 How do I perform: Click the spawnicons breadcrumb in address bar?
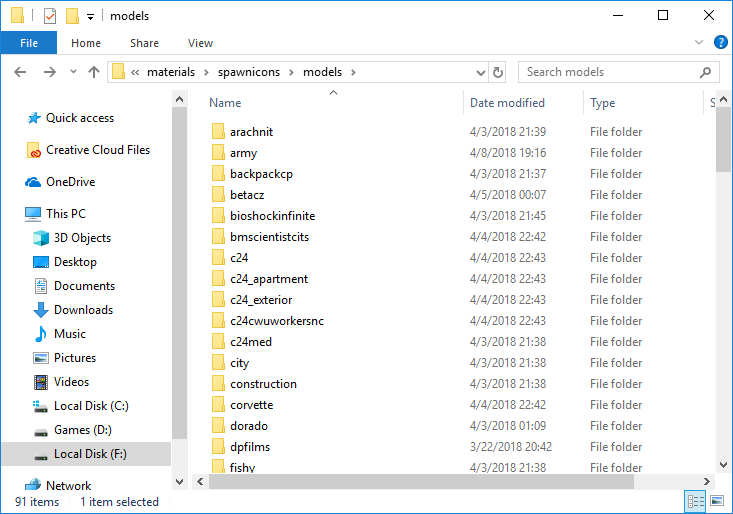click(x=249, y=72)
